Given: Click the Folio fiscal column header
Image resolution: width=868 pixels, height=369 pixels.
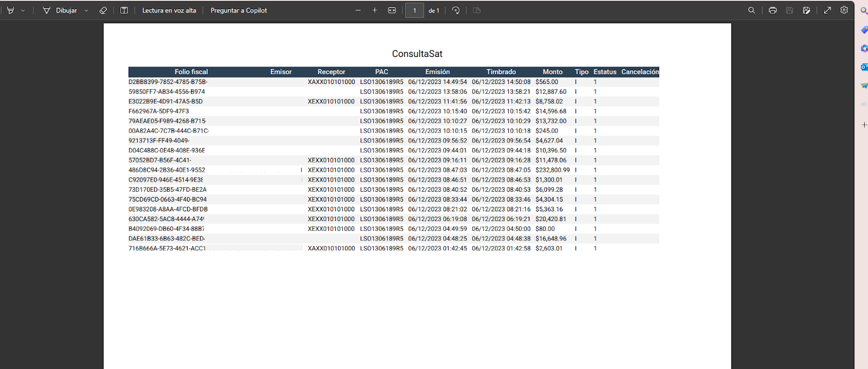Looking at the screenshot, I should [x=191, y=72].
